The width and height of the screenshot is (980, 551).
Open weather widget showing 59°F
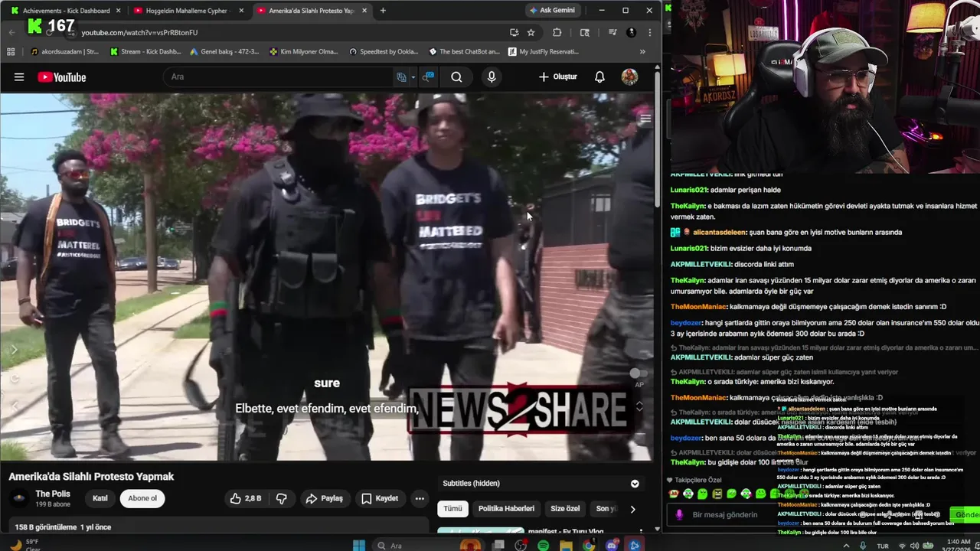24,545
